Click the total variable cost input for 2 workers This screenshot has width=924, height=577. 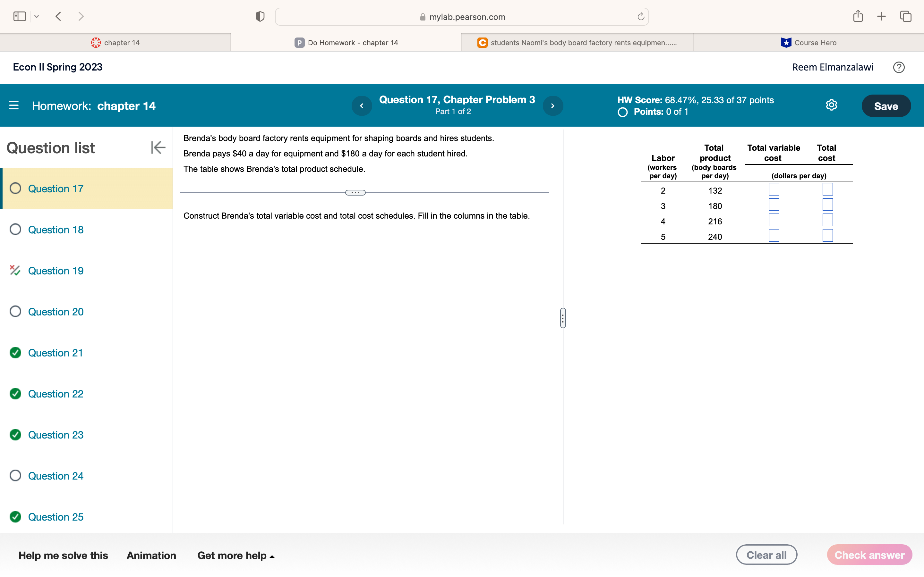pos(773,190)
